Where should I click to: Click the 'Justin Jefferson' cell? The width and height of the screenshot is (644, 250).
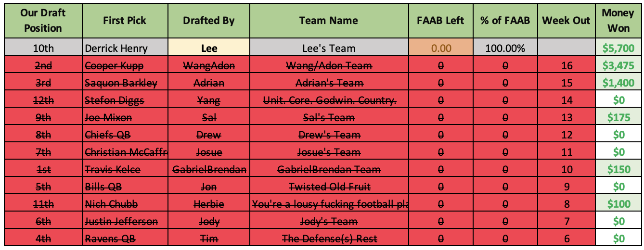tap(125, 221)
